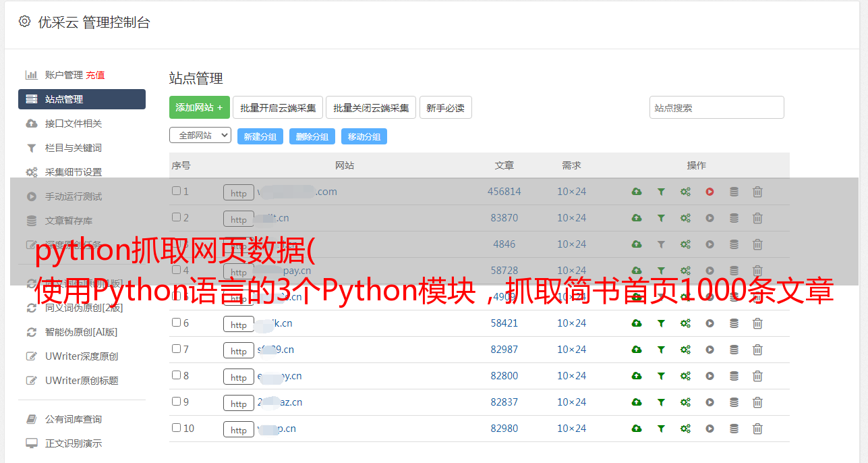This screenshot has height=463, width=868.
Task: Tick the checkbox for row 10
Action: click(x=176, y=428)
